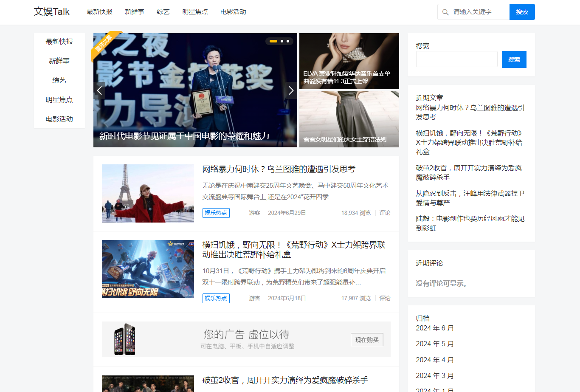Image resolution: width=580 pixels, height=392 pixels.
Task: Select 新鲜事 in left sidebar
Action: [59, 61]
